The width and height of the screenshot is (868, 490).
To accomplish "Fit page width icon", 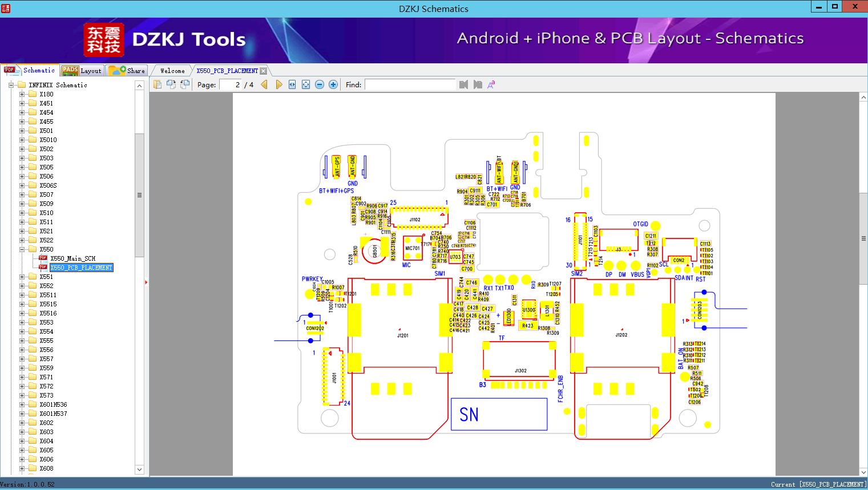I will click(292, 84).
